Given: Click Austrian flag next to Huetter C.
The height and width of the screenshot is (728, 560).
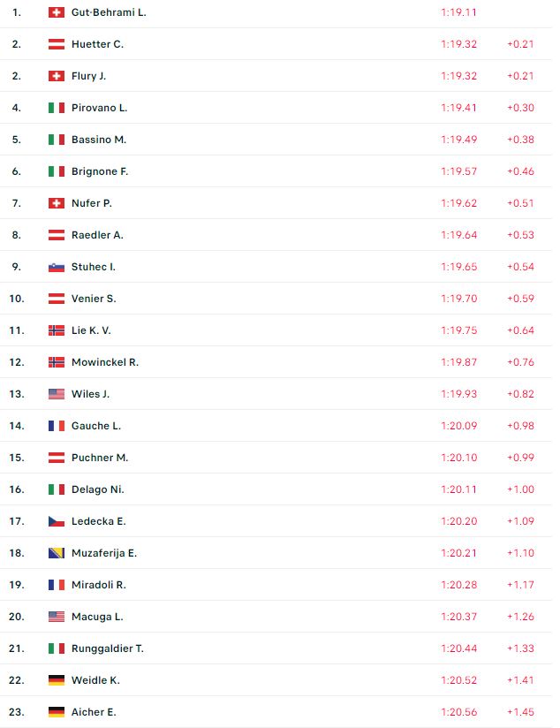Looking at the screenshot, I should coord(57,44).
